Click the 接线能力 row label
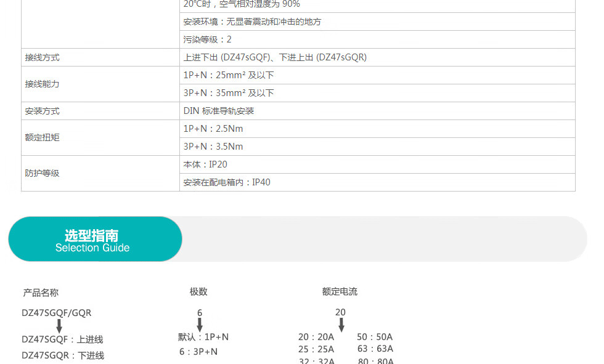The image size is (604, 364). point(43,84)
